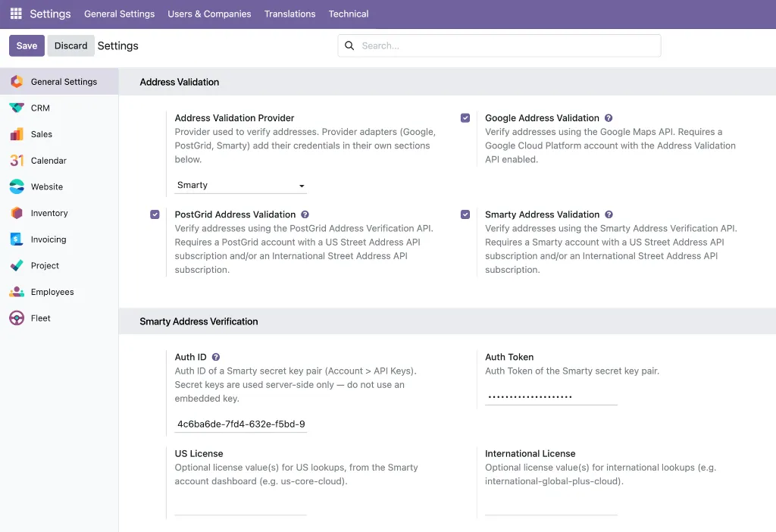Open Address Validation Provider dropdown
776x532 pixels.
click(x=240, y=185)
